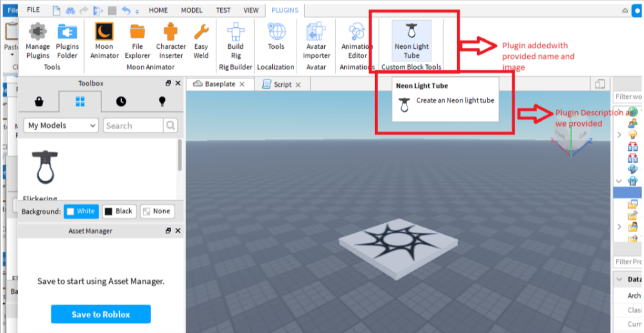Switch to the MODEL ribbon tab

(x=192, y=10)
